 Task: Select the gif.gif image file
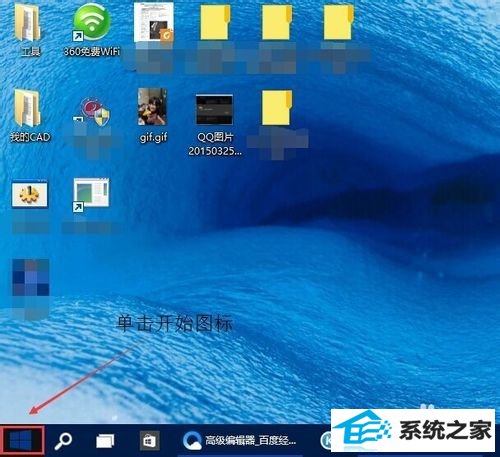pyautogui.click(x=153, y=116)
